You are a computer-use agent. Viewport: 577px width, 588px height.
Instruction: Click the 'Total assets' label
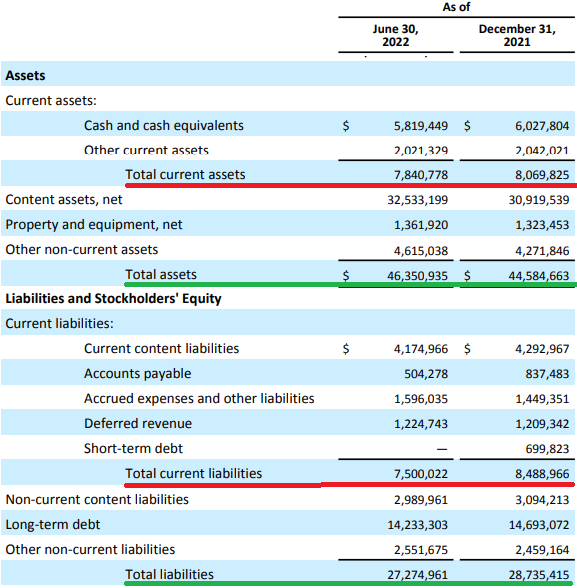click(x=161, y=274)
